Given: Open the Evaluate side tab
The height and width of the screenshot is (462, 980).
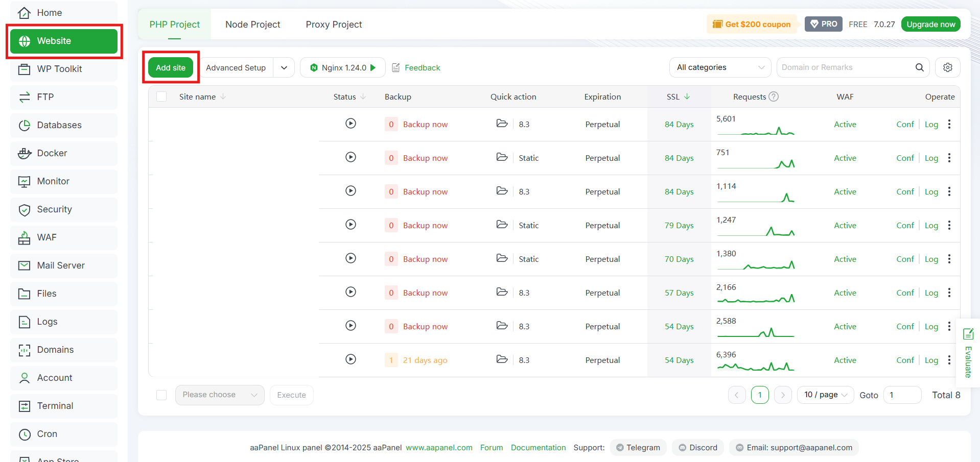Looking at the screenshot, I should pos(968,353).
